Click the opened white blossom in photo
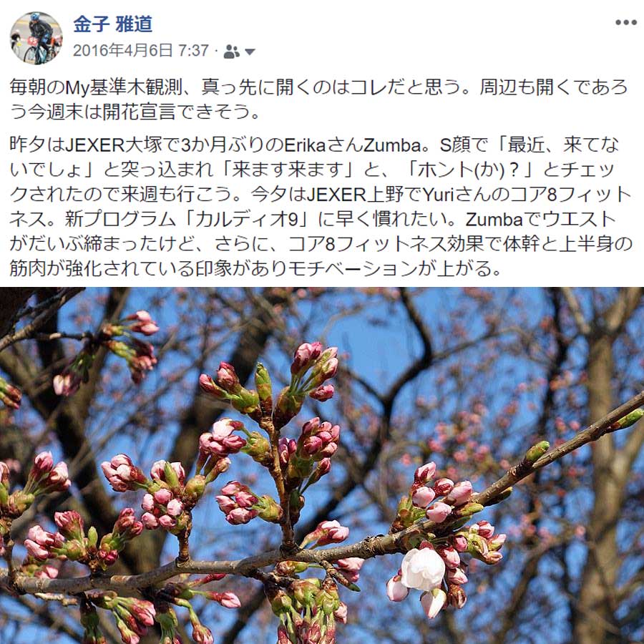The height and width of the screenshot is (644, 644). tap(423, 569)
